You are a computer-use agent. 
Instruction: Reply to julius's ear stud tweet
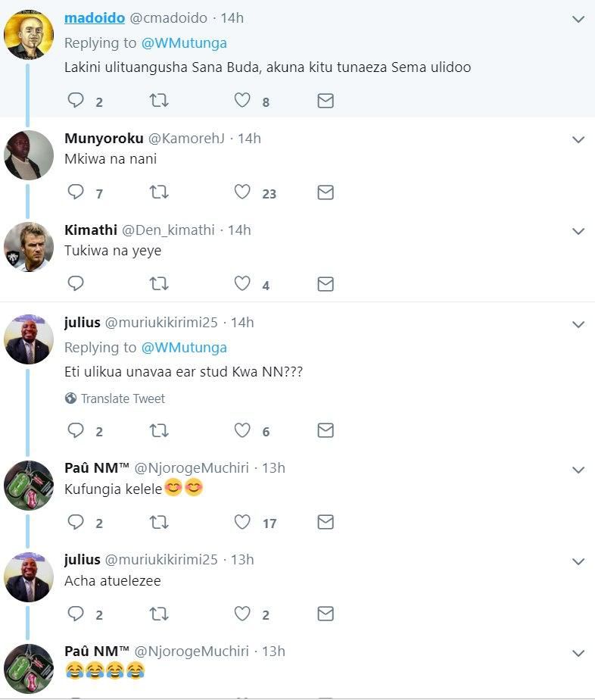click(76, 430)
